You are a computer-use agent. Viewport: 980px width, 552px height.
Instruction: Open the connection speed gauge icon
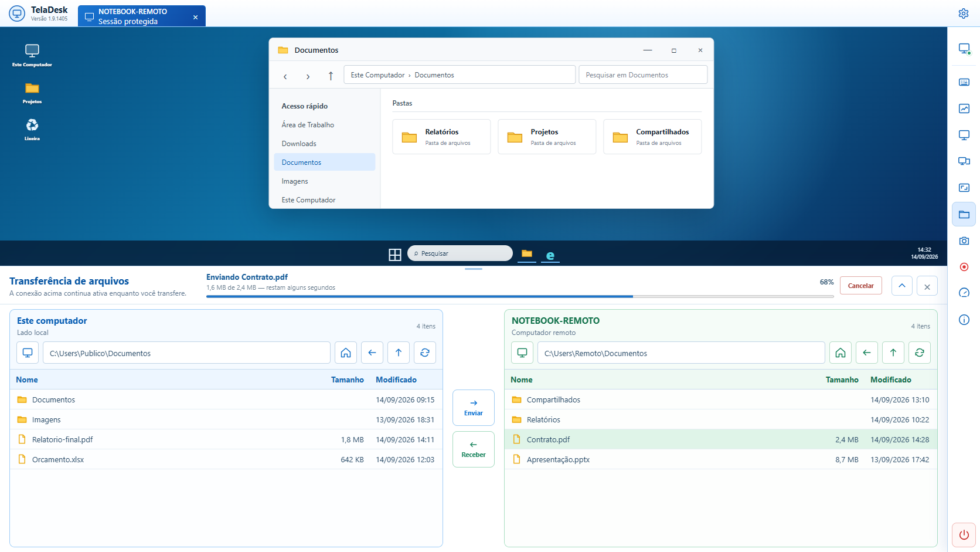coord(964,293)
